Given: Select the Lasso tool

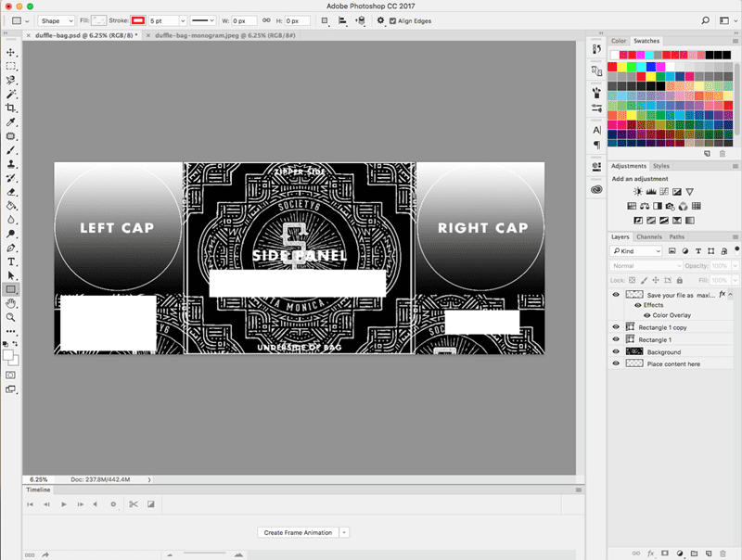Looking at the screenshot, I should pyautogui.click(x=11, y=81).
